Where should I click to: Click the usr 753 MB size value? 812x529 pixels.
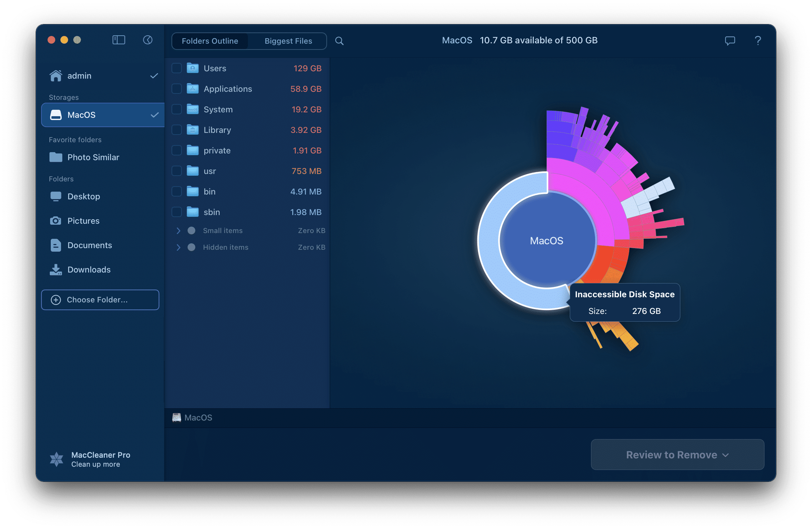pyautogui.click(x=306, y=171)
